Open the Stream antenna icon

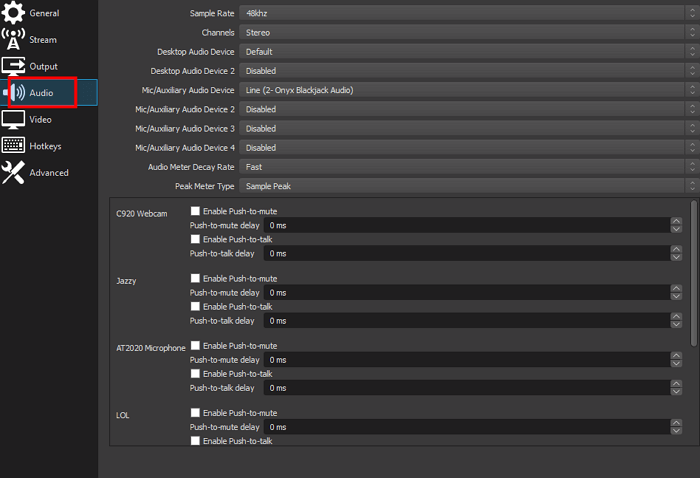point(14,40)
